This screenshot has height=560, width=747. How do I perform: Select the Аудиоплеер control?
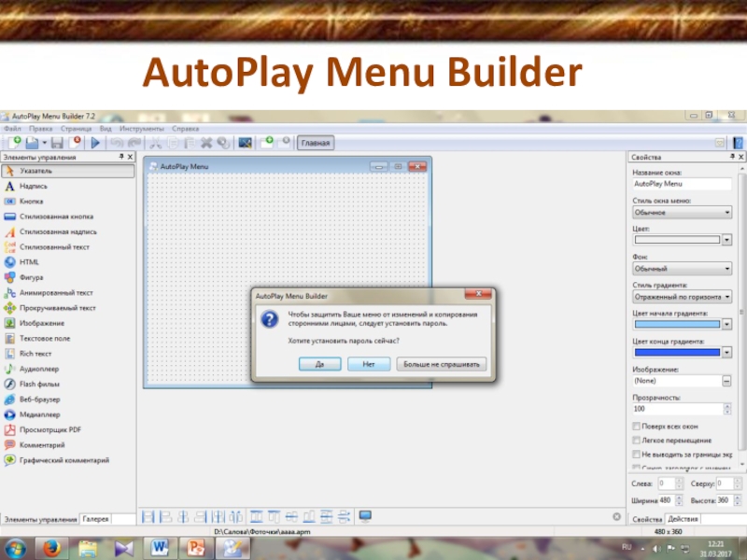tap(38, 369)
